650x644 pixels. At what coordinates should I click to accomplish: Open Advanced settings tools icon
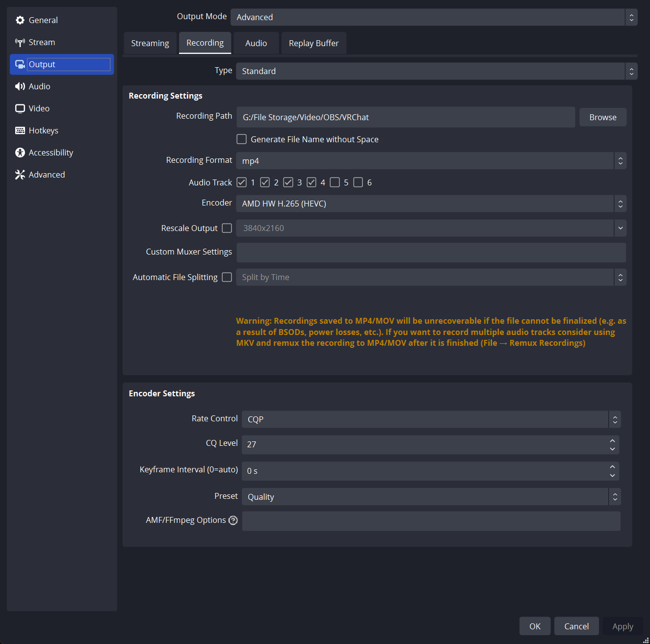[x=20, y=175]
